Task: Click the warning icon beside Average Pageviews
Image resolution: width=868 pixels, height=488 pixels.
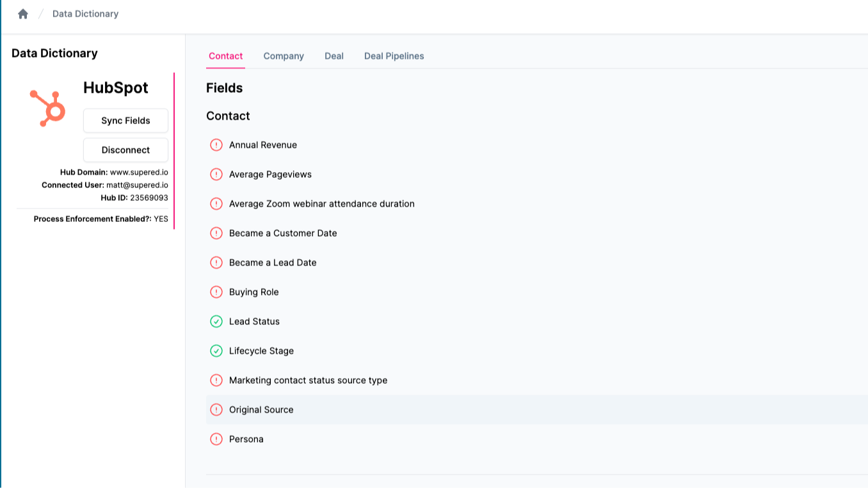Action: click(x=216, y=175)
